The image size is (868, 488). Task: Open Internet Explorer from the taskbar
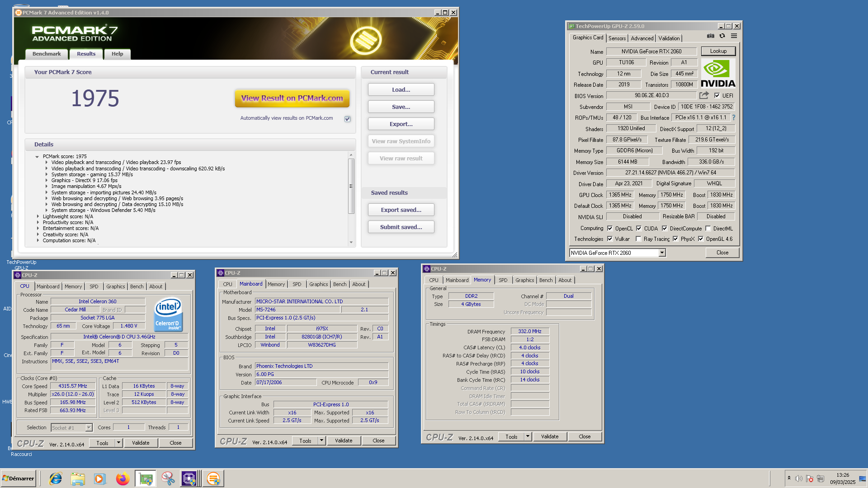pos(56,479)
